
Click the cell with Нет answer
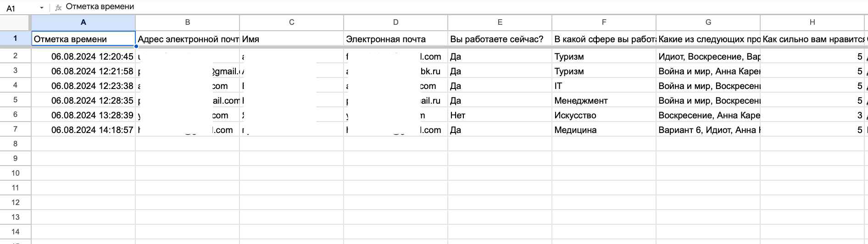500,115
